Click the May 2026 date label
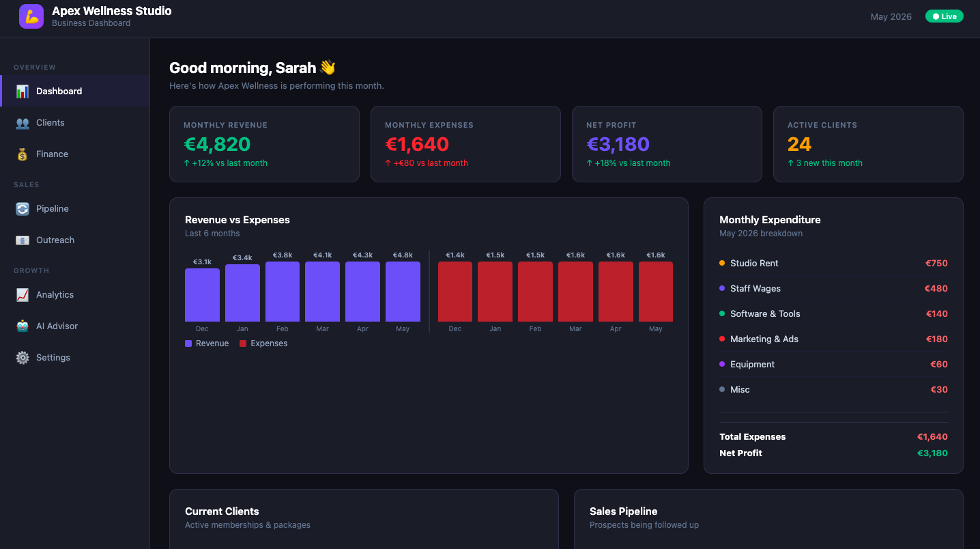This screenshot has height=549, width=980. (x=891, y=16)
